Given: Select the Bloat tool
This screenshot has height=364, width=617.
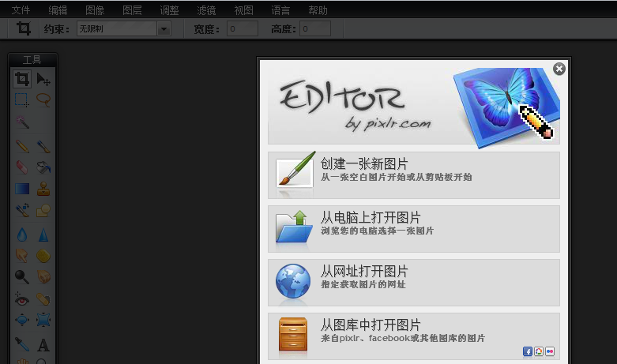Looking at the screenshot, I should click(x=22, y=320).
